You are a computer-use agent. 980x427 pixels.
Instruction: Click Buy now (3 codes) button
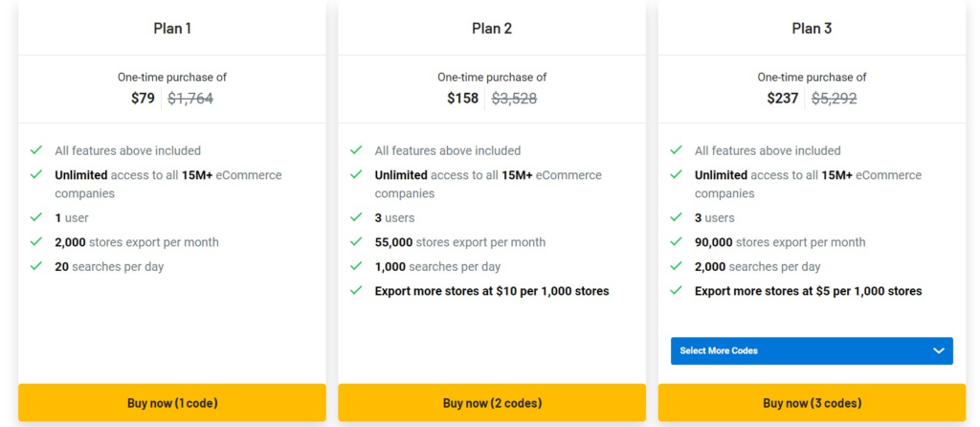point(812,403)
